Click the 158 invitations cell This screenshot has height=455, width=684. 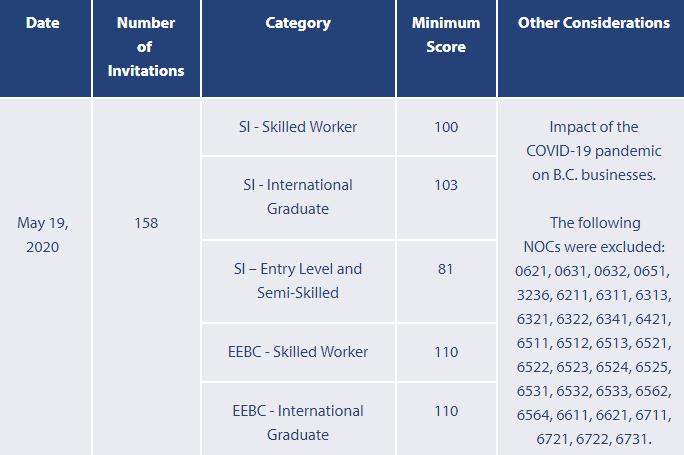[x=146, y=223]
